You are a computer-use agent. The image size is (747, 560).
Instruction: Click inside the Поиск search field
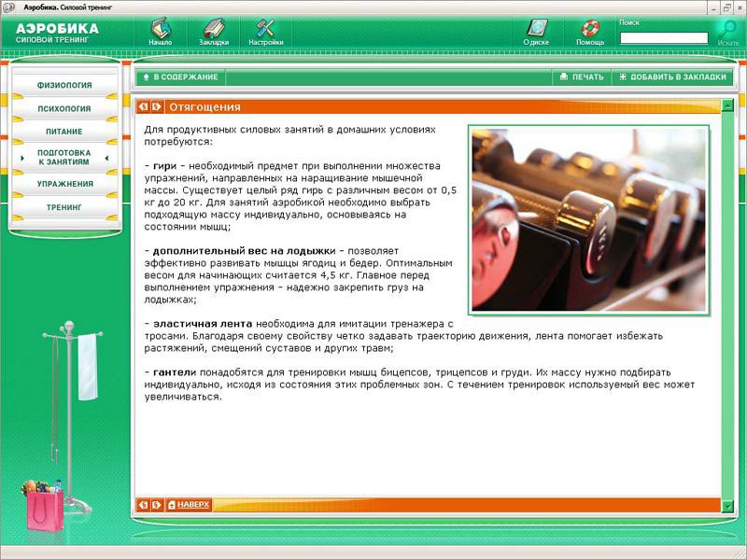[664, 38]
